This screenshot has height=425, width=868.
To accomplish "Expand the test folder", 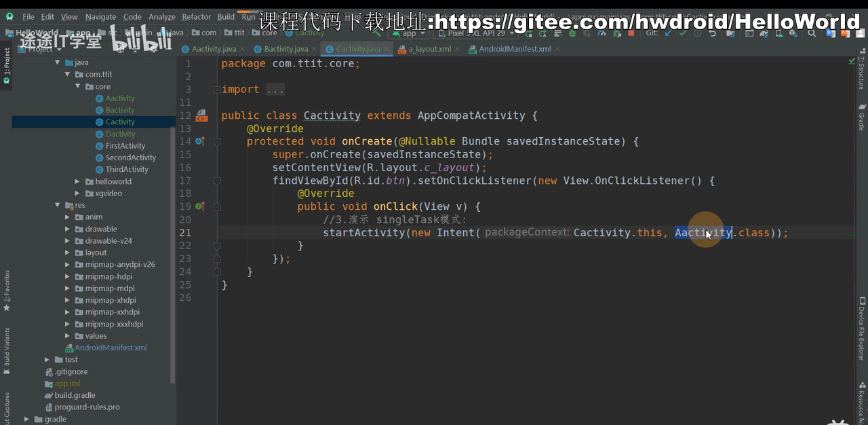I will point(47,360).
